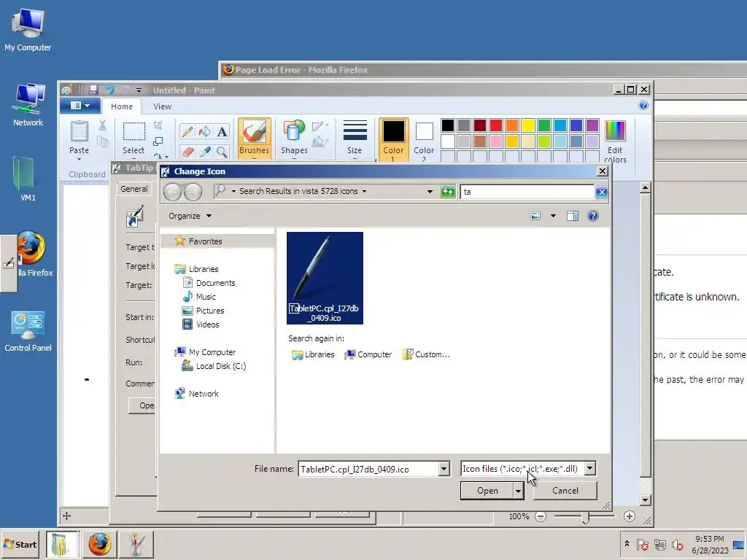Expand the view options dropdown arrow
This screenshot has width=747, height=560.
553,216
